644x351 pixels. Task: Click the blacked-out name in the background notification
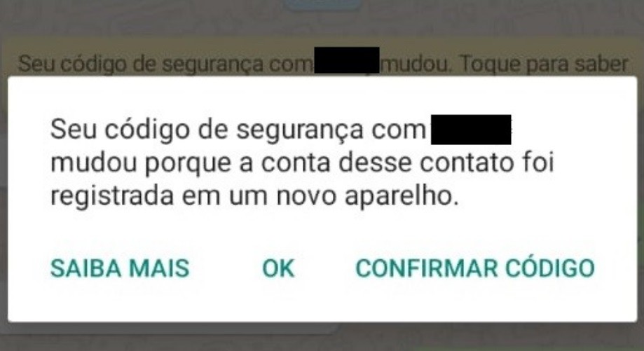pyautogui.click(x=347, y=60)
